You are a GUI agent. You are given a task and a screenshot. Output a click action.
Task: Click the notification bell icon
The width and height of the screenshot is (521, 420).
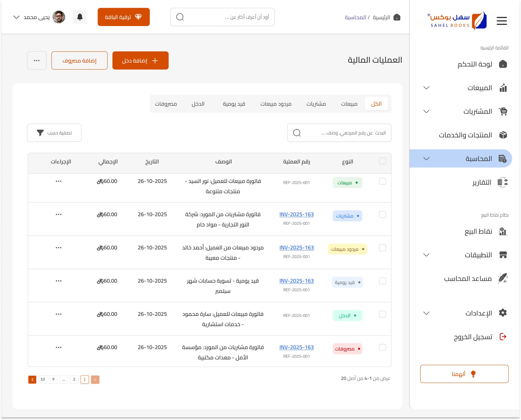[x=80, y=17]
